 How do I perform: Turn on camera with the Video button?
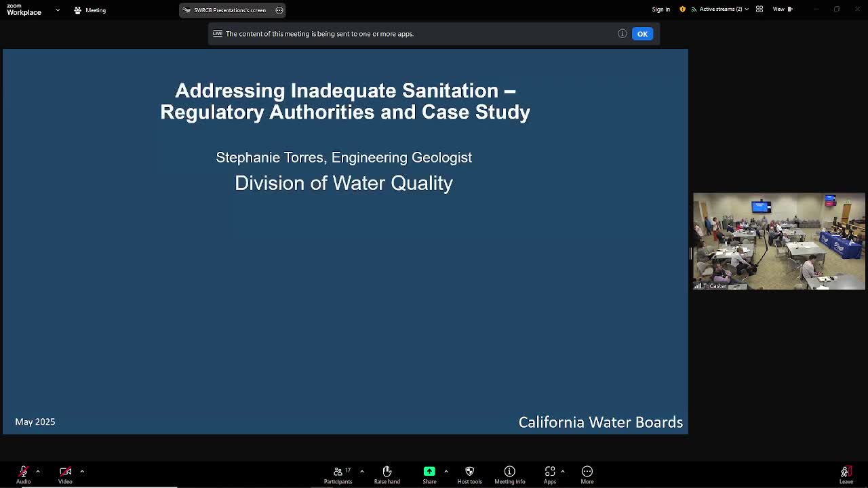[65, 474]
